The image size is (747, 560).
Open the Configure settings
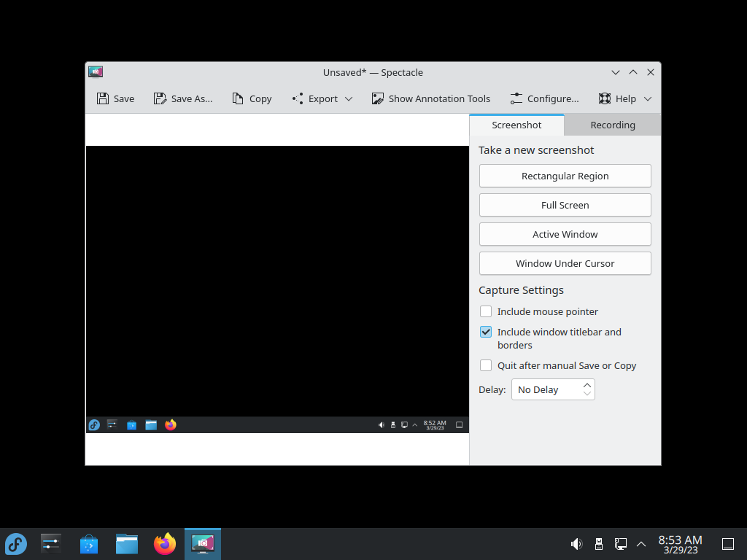(544, 98)
